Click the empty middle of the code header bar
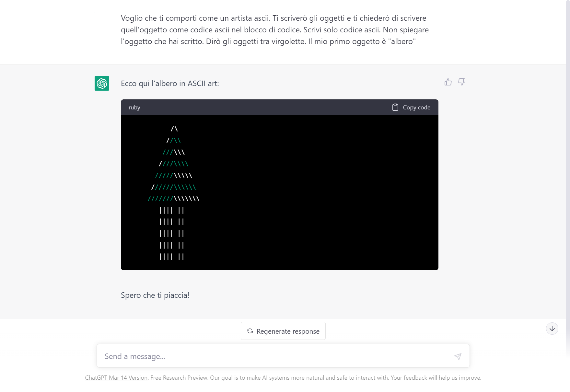Image resolution: width=570 pixels, height=392 pixels. 259,107
